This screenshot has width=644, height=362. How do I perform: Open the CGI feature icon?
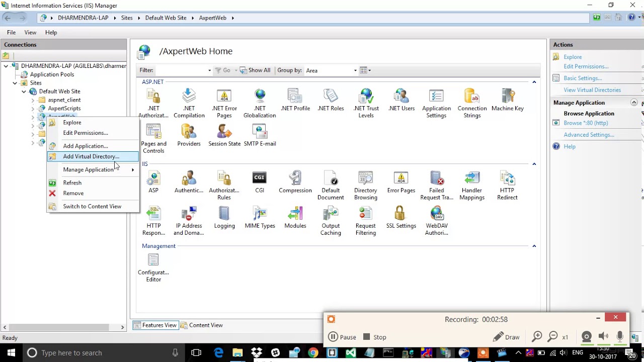coord(259,182)
